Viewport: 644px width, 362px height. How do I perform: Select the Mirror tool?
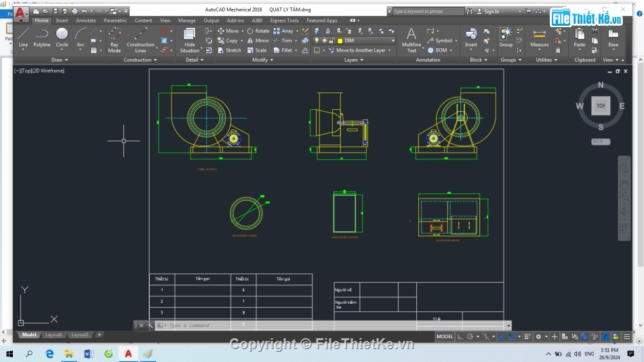point(258,41)
